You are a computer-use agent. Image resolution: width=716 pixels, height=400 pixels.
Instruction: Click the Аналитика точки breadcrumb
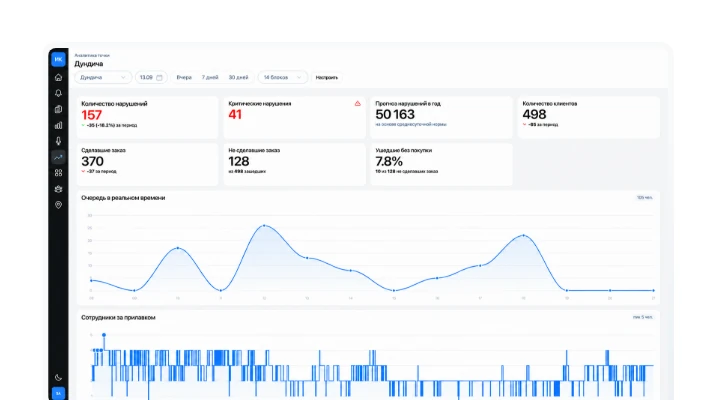point(92,55)
